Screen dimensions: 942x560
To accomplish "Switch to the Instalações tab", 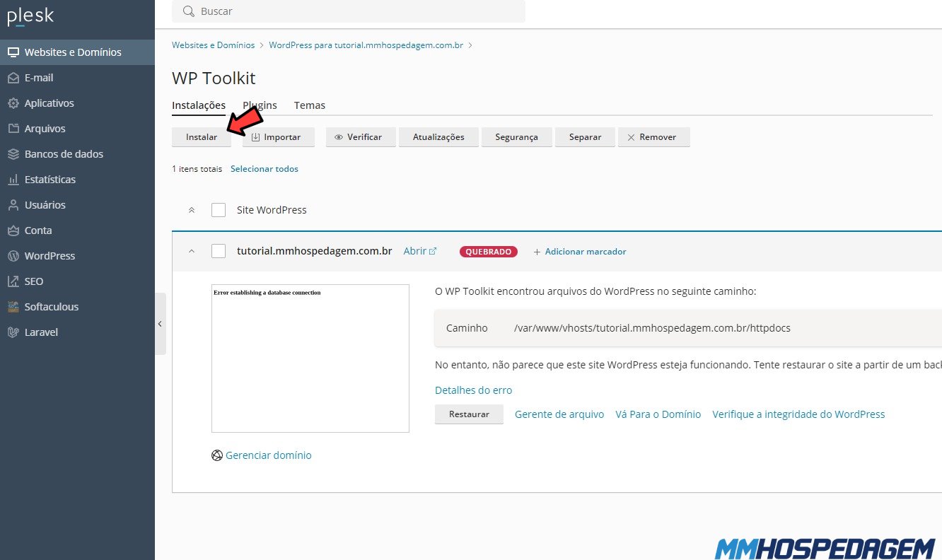I will (x=199, y=105).
